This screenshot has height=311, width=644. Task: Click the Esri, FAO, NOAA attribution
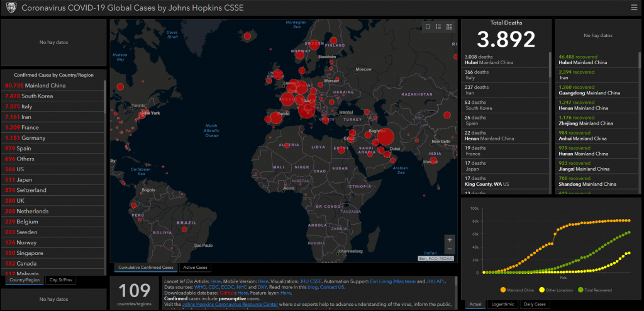[x=436, y=258]
